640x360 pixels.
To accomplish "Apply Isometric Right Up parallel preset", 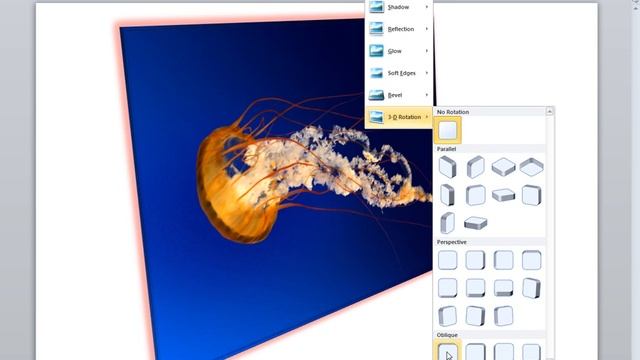I will pyautogui.click(x=476, y=167).
